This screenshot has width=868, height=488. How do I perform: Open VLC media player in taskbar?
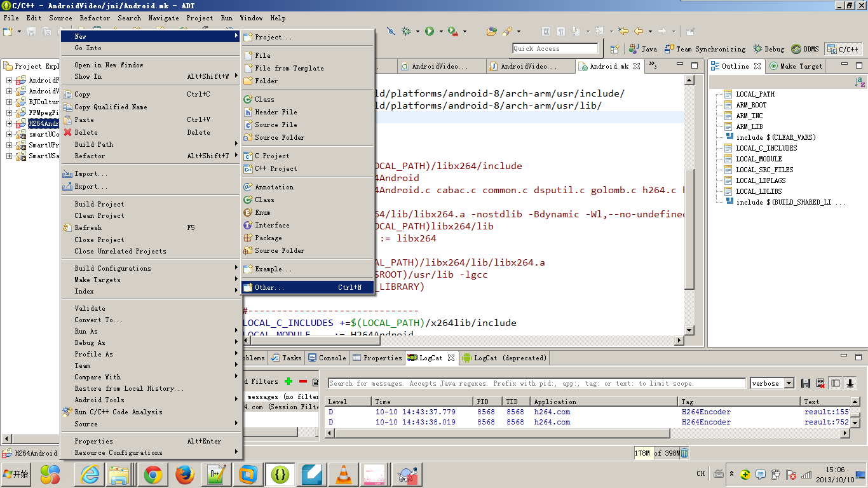point(343,474)
